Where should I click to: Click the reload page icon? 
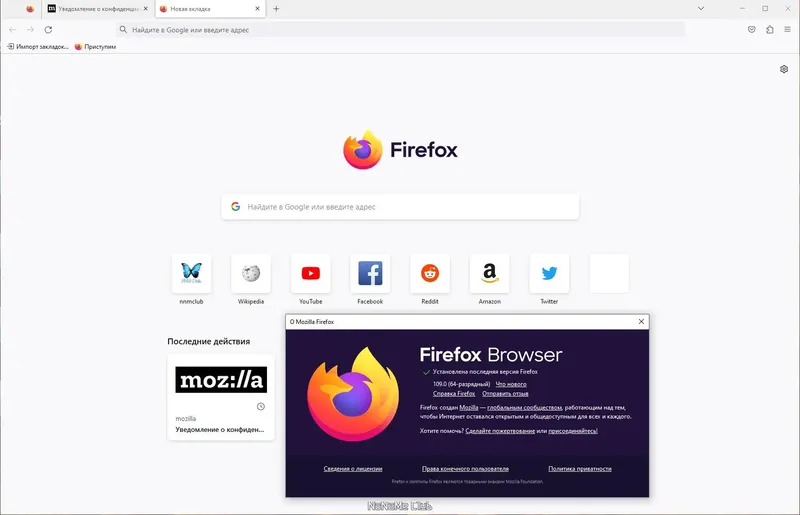click(48, 30)
